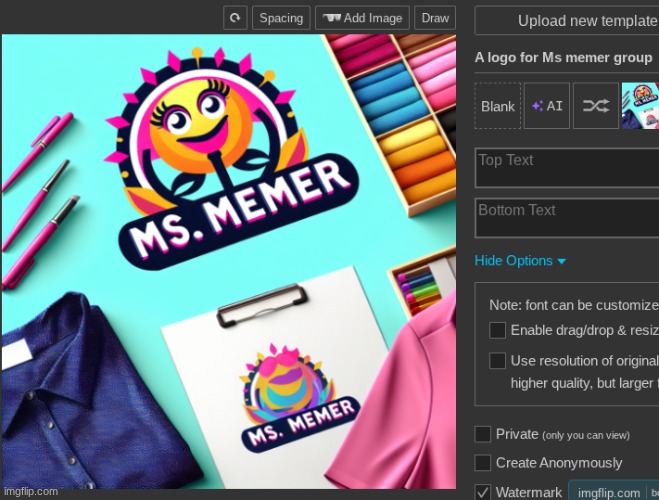Open the AI template generator
Image resolution: width=659 pixels, height=500 pixels.
coord(547,106)
